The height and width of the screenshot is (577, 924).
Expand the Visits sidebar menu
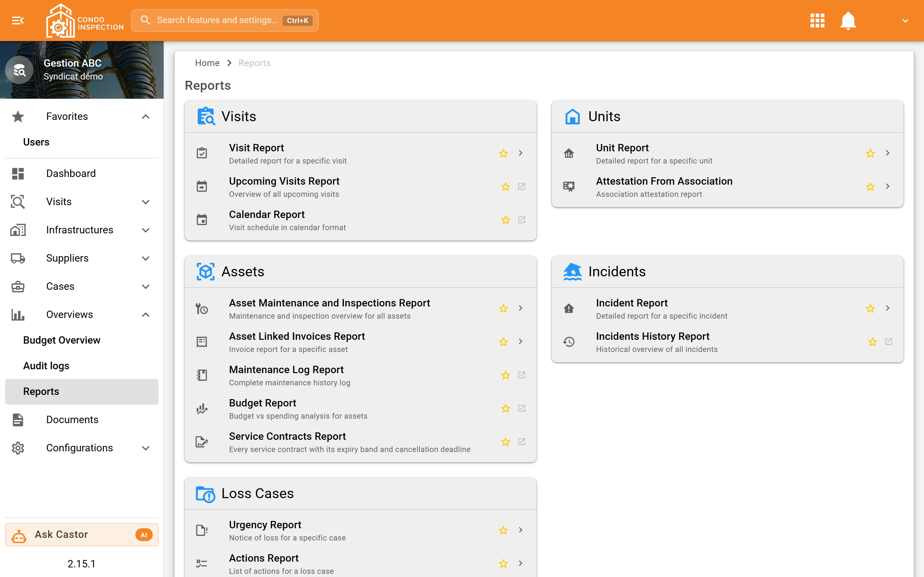point(82,202)
